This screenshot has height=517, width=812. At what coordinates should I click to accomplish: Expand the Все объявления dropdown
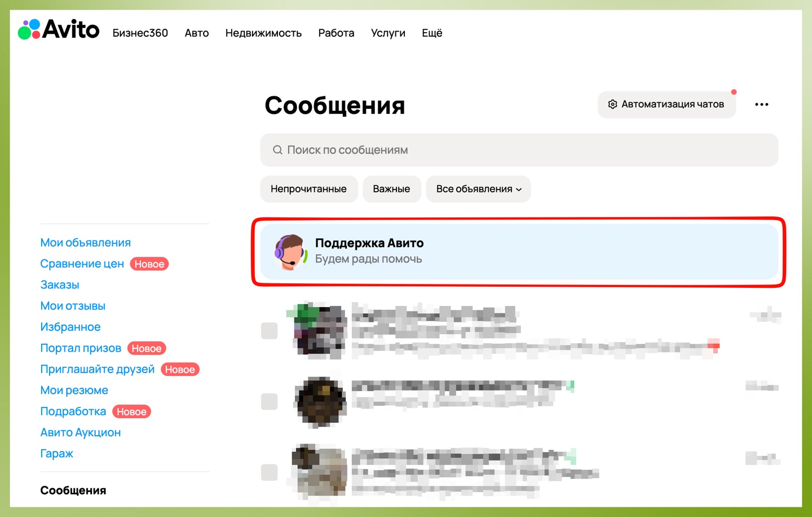479,189
